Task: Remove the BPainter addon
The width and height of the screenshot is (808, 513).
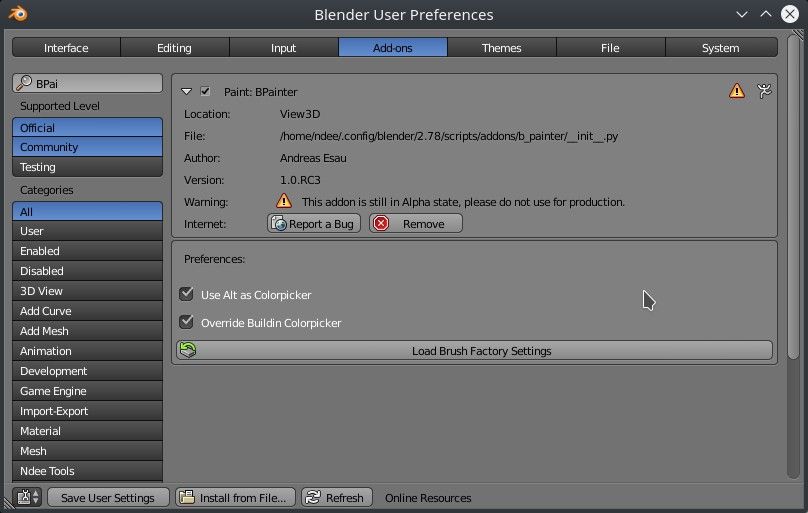Action: 416,224
